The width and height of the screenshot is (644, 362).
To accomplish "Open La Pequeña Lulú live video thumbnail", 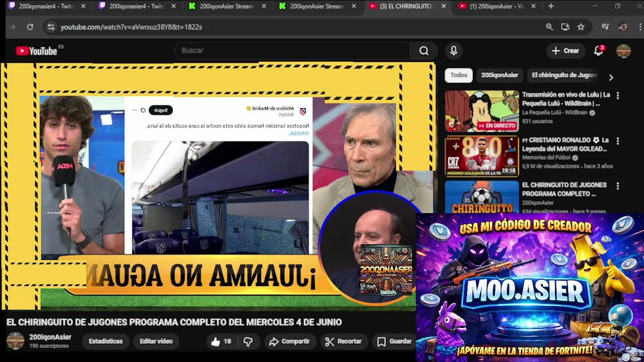I will pyautogui.click(x=481, y=111).
